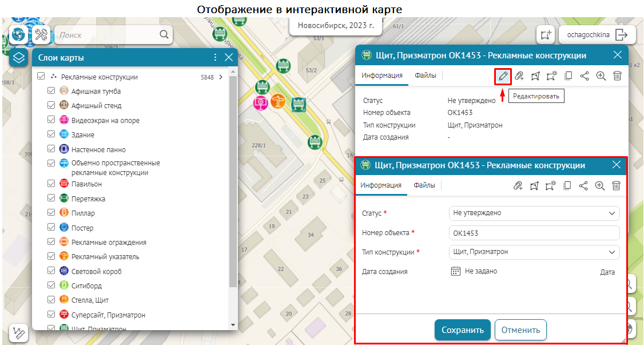Click the Сохранить button
Image resolution: width=644 pixels, height=345 pixels.
pos(462,330)
